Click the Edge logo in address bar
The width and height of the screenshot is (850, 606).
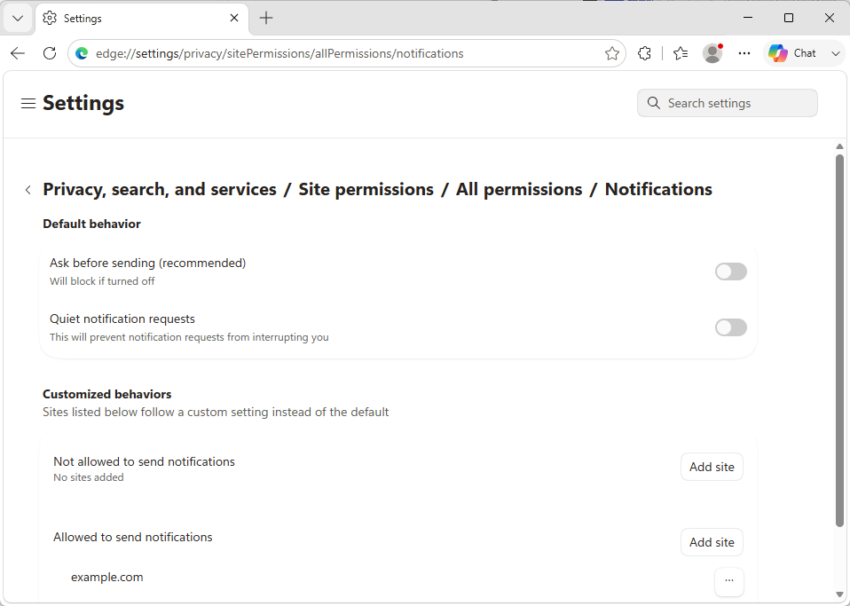pos(82,53)
